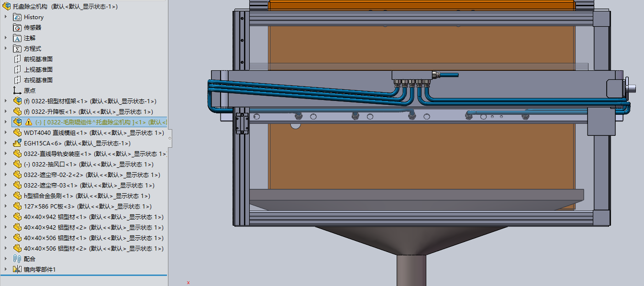Click the EGH15CA<6> component icon
Screen dimensions: 644x286
[x=17, y=143]
